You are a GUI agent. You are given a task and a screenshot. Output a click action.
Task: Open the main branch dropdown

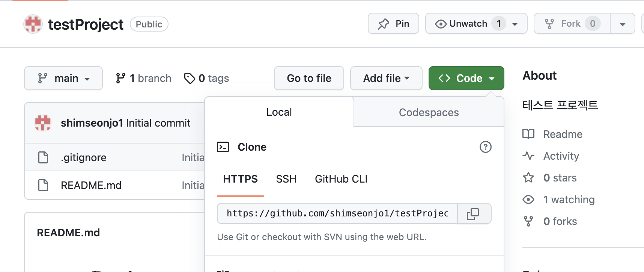63,78
